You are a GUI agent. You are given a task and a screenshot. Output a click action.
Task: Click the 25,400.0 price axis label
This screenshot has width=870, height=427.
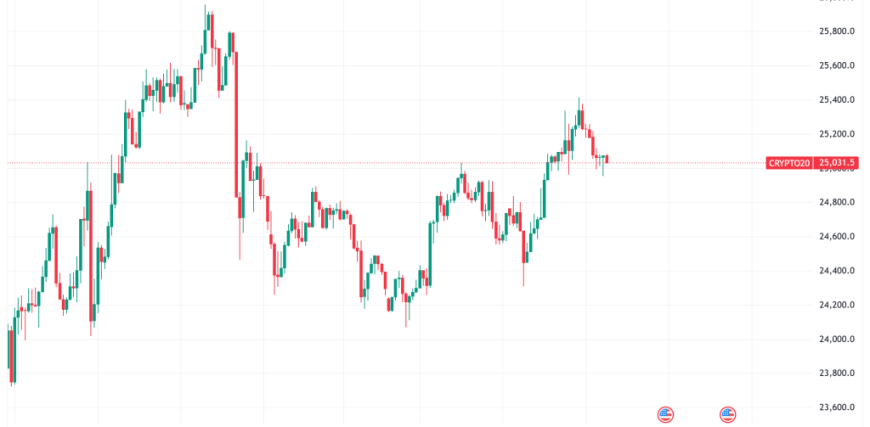click(x=838, y=100)
